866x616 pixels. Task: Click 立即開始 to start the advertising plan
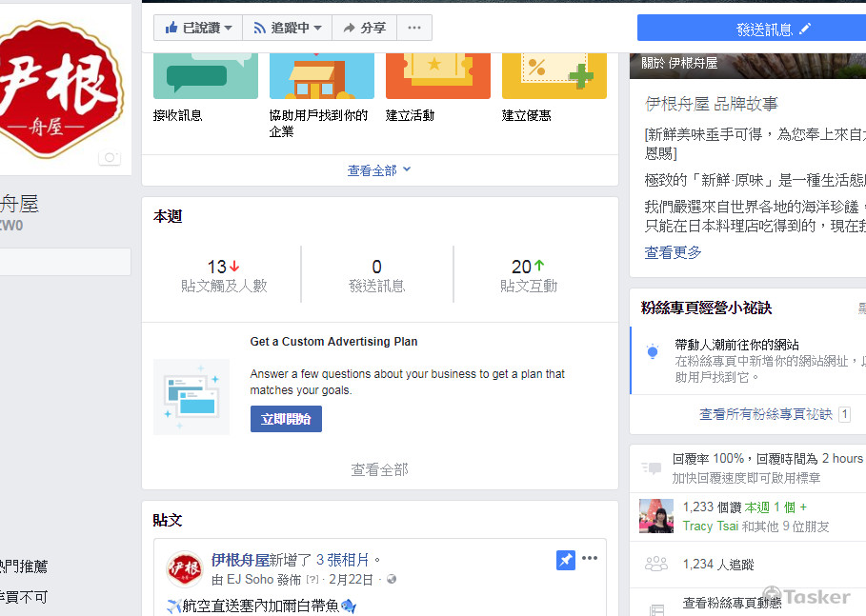(x=286, y=419)
